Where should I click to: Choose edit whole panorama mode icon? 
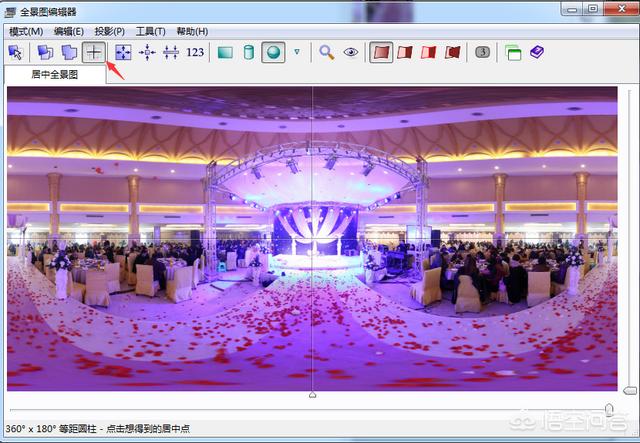45,52
